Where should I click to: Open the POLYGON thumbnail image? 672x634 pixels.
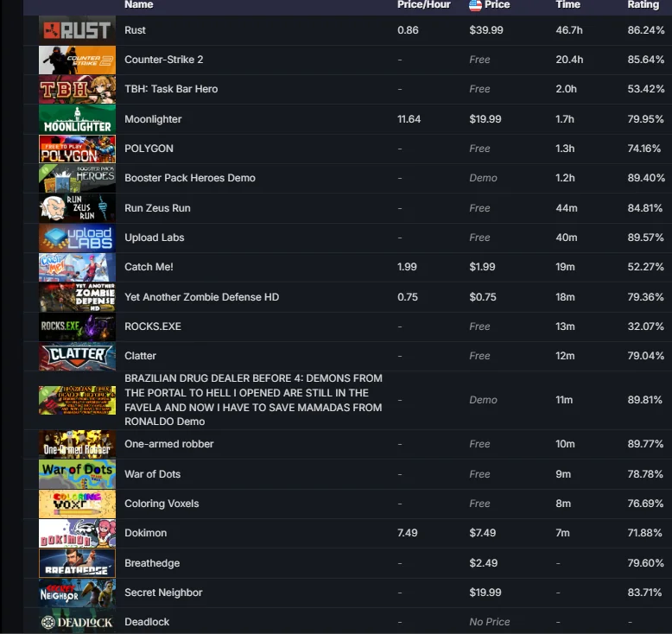coord(77,149)
